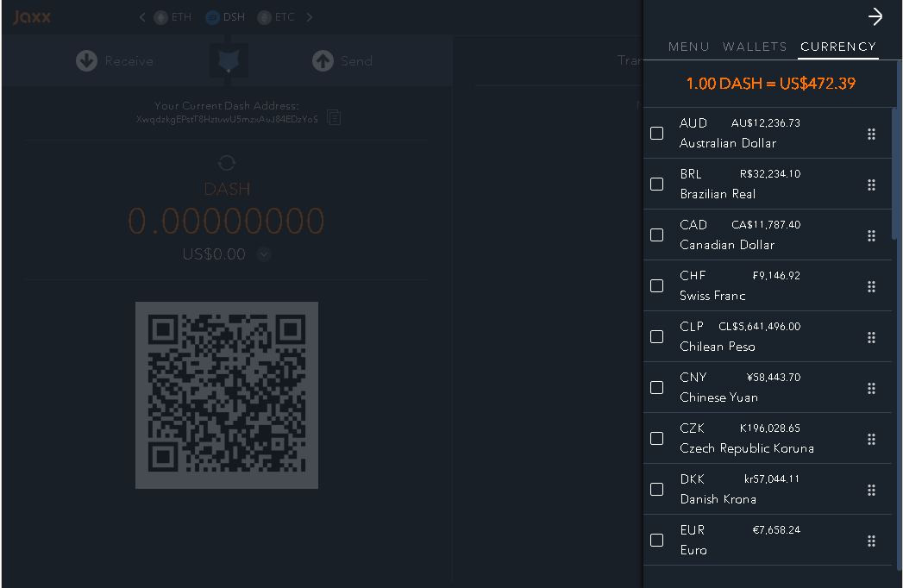Click the K196,028.65 value
903x588 pixels.
point(770,428)
